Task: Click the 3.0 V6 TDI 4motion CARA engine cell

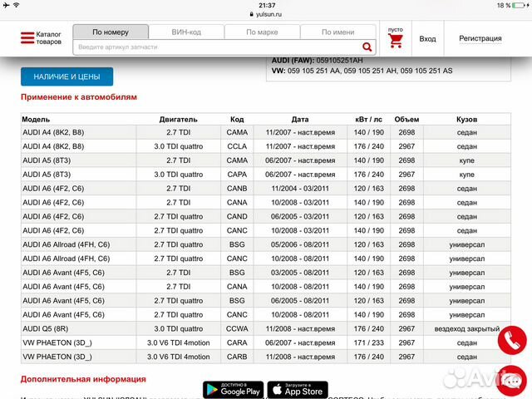Action: pyautogui.click(x=179, y=342)
